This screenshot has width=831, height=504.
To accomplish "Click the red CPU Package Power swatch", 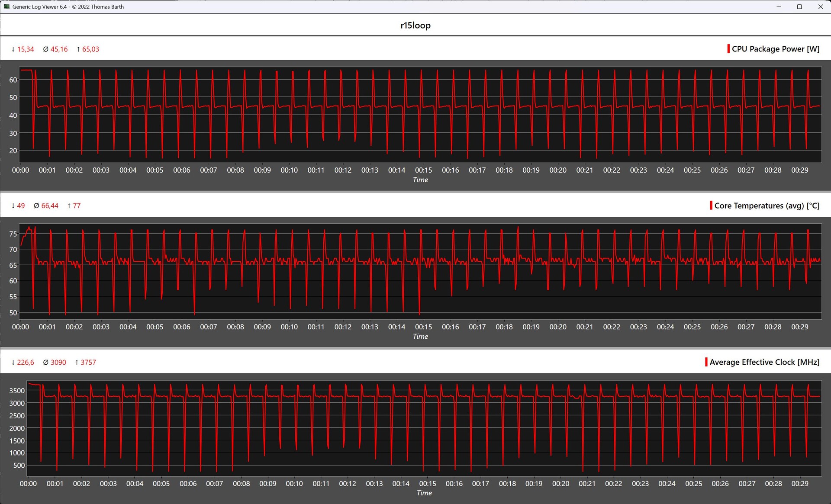I will click(728, 49).
